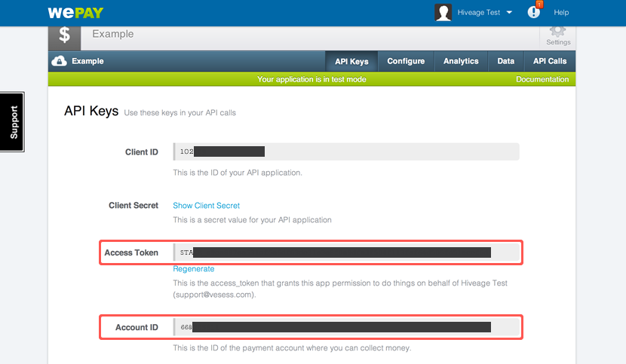
Task: Open the Support side tab
Action: 13,122
